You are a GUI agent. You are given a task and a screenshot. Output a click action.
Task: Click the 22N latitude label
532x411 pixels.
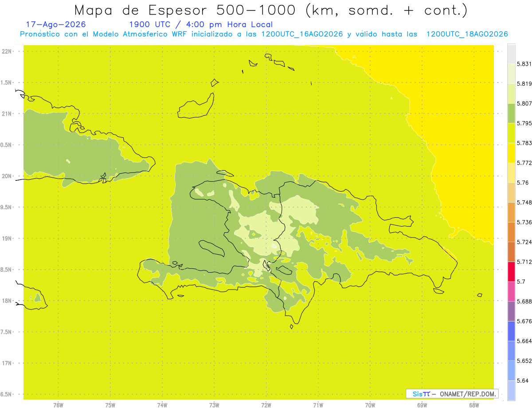point(7,51)
